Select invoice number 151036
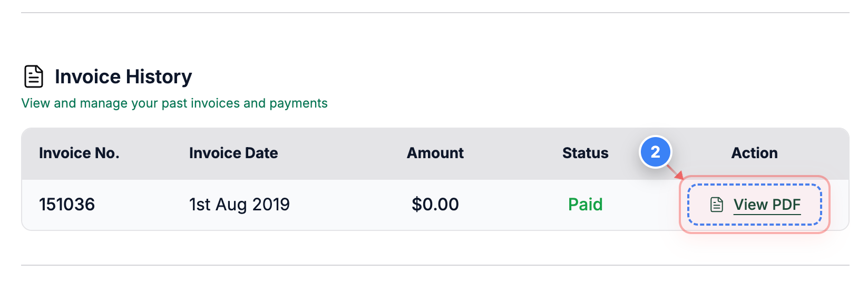The width and height of the screenshot is (868, 281). 67,205
